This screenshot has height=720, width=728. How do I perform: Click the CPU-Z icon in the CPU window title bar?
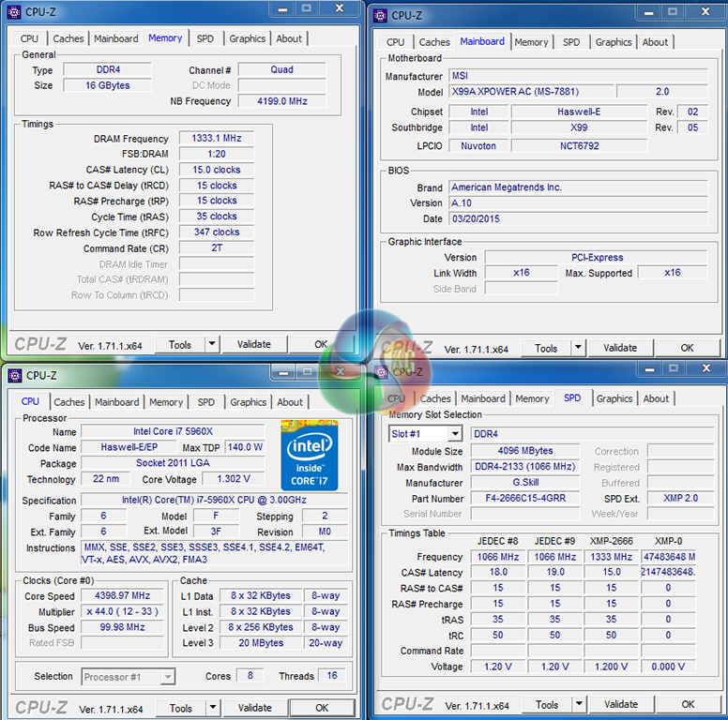click(x=15, y=376)
